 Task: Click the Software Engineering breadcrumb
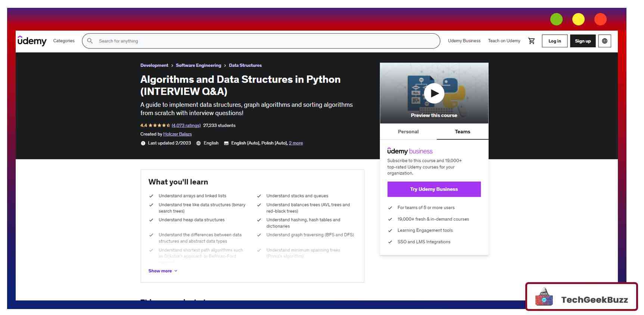click(x=198, y=65)
